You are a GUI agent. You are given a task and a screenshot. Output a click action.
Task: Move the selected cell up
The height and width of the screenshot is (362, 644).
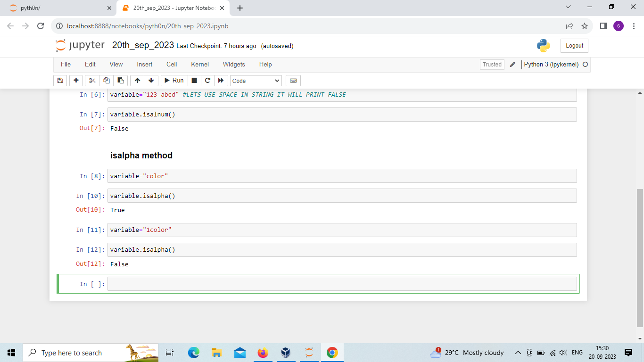click(x=137, y=80)
